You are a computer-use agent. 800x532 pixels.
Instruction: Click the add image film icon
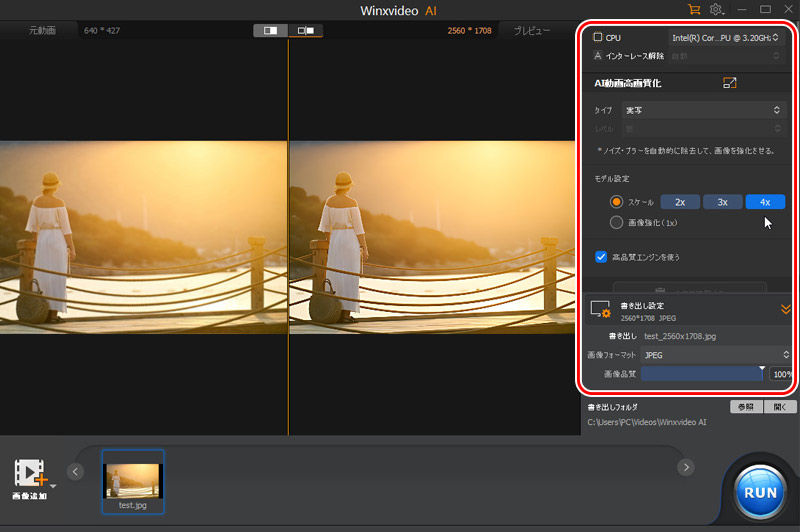pos(31,473)
